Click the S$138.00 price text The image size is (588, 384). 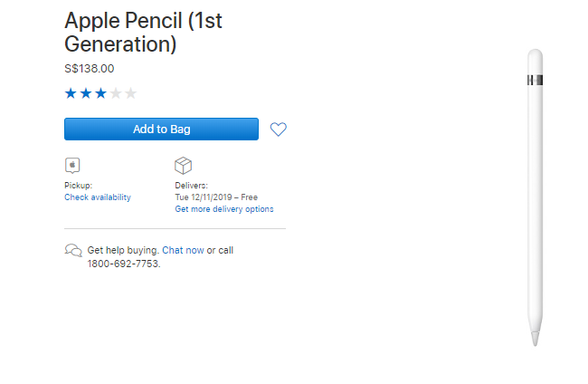tap(89, 69)
